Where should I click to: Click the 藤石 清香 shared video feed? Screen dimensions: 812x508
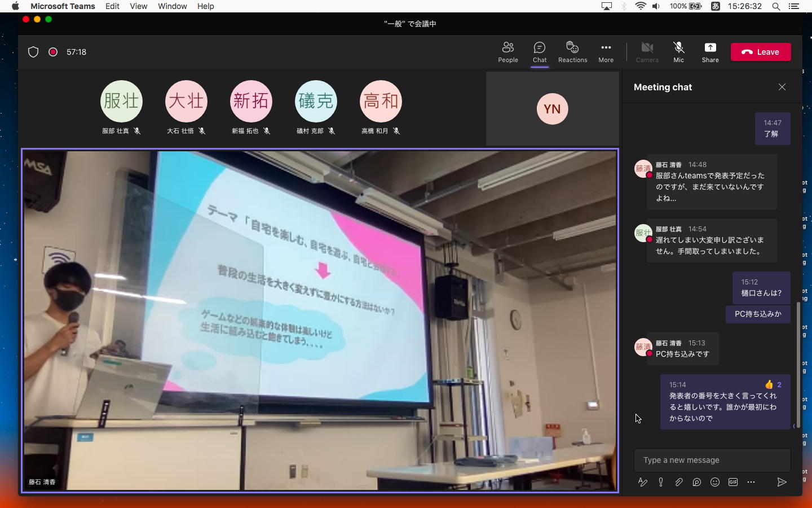click(x=320, y=320)
